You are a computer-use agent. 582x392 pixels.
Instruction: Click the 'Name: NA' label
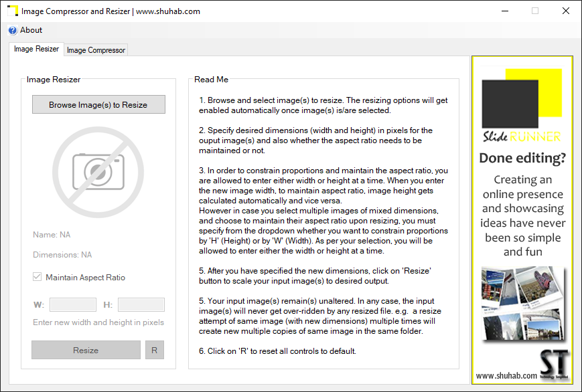click(52, 235)
